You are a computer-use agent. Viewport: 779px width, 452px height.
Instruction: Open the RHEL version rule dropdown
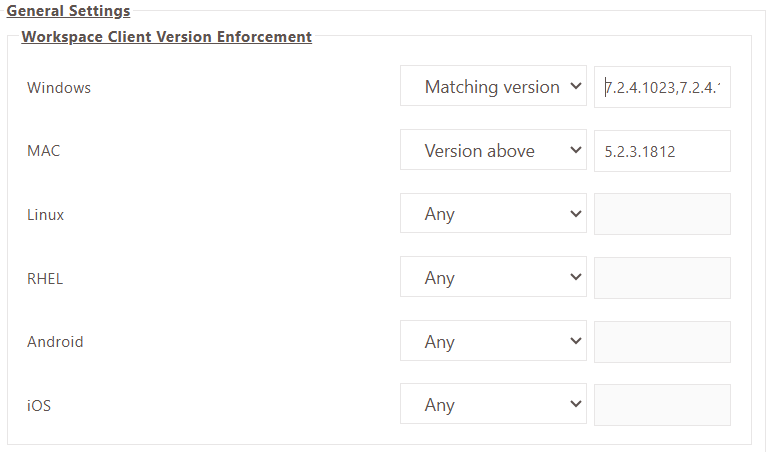point(493,277)
